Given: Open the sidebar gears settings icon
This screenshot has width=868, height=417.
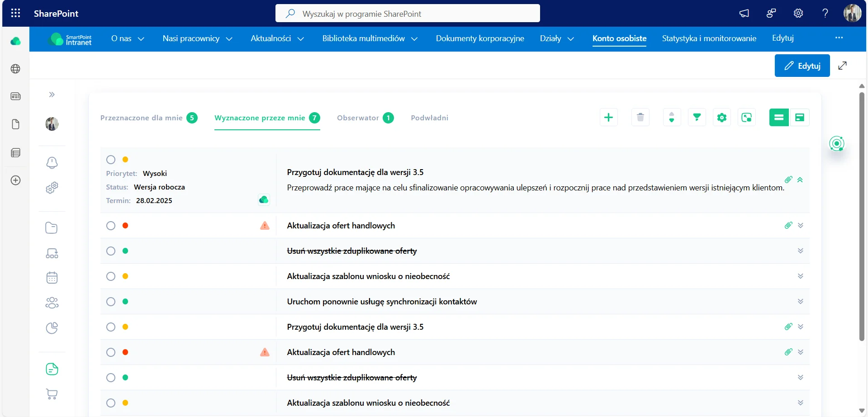Looking at the screenshot, I should 52,187.
